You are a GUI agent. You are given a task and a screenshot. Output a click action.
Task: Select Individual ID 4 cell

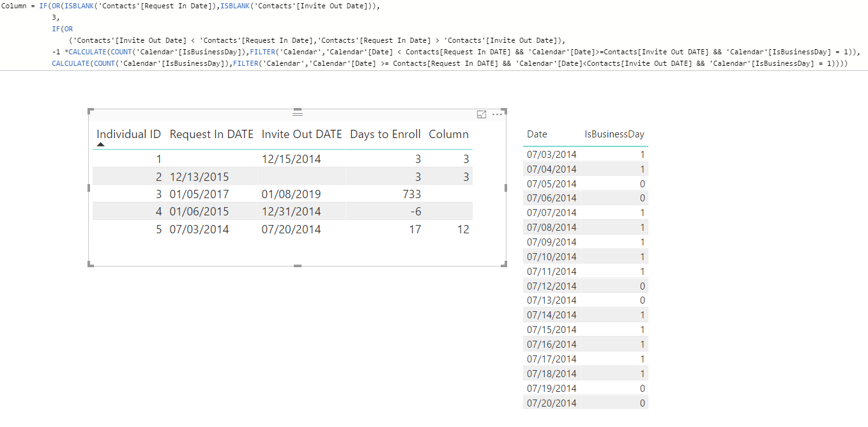coord(158,212)
